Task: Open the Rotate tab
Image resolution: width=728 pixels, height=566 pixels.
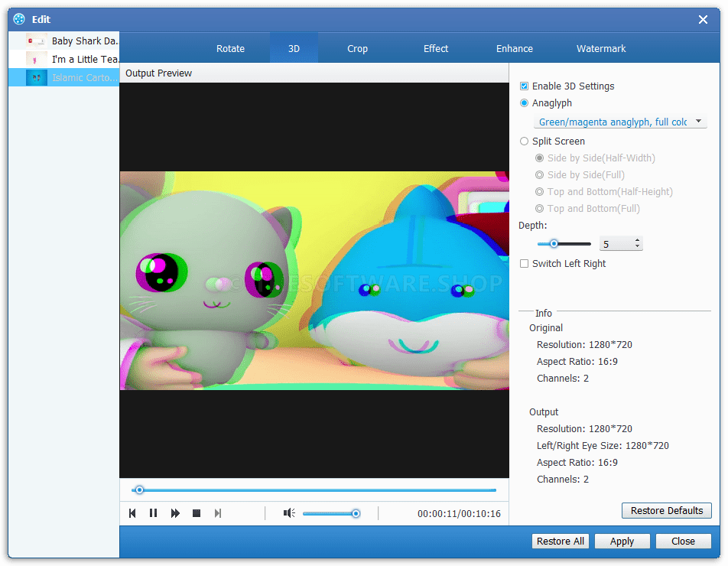Action: [230, 48]
